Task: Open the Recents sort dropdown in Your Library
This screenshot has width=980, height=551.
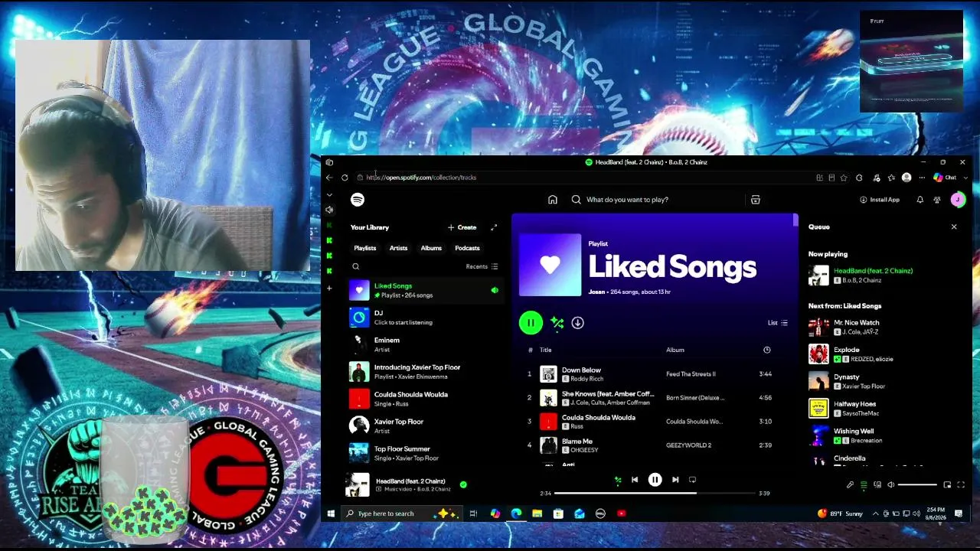Action: click(x=482, y=266)
